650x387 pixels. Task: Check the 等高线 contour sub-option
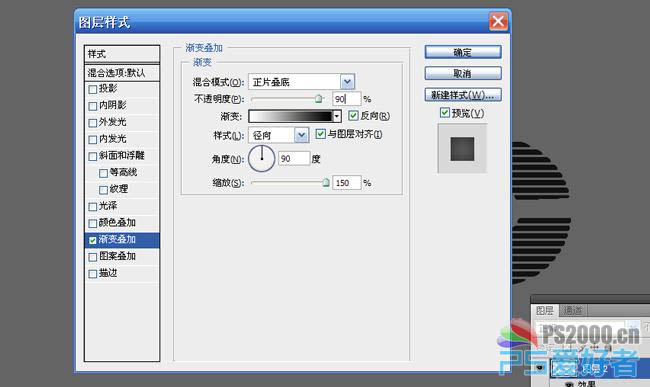click(x=104, y=173)
